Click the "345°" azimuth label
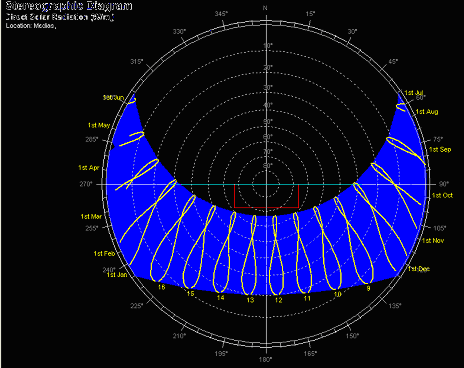Image resolution: width=464 pixels, height=368 pixels. (x=221, y=14)
